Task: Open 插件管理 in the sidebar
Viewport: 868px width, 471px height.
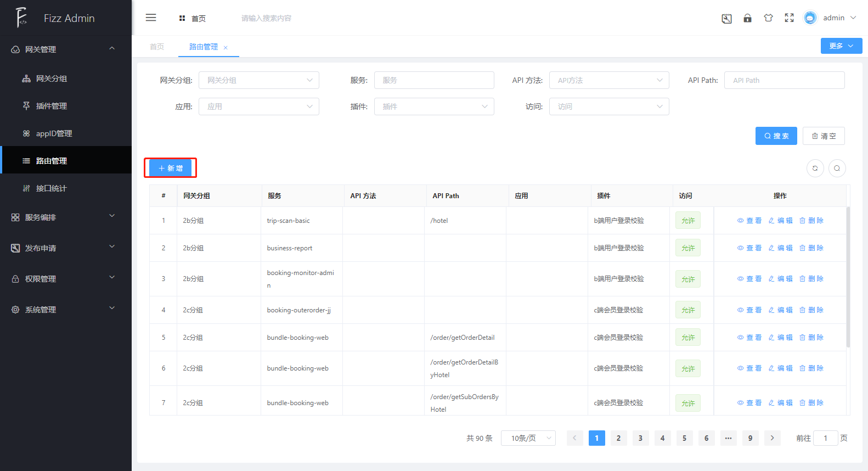Action: point(52,106)
